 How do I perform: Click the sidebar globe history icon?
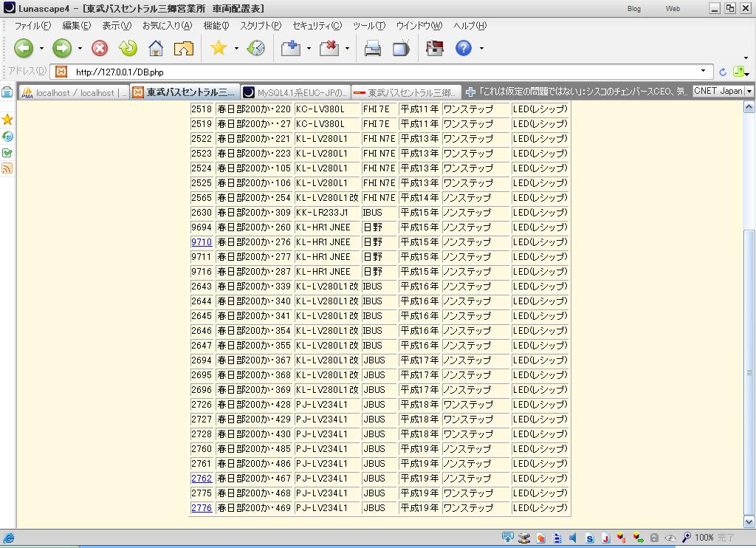(7, 137)
